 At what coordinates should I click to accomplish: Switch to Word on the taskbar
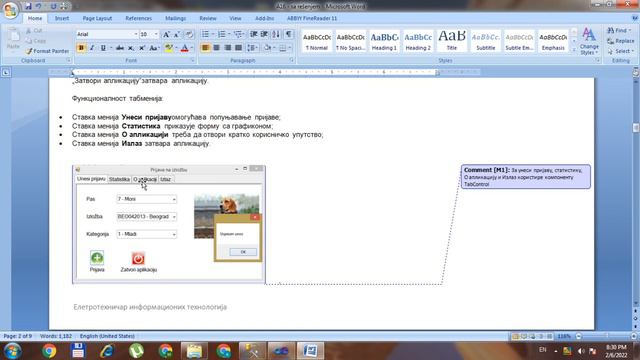click(310, 351)
